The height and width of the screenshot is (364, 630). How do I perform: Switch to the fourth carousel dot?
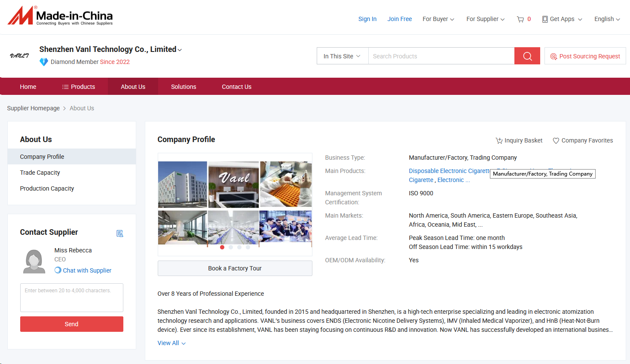tap(248, 247)
